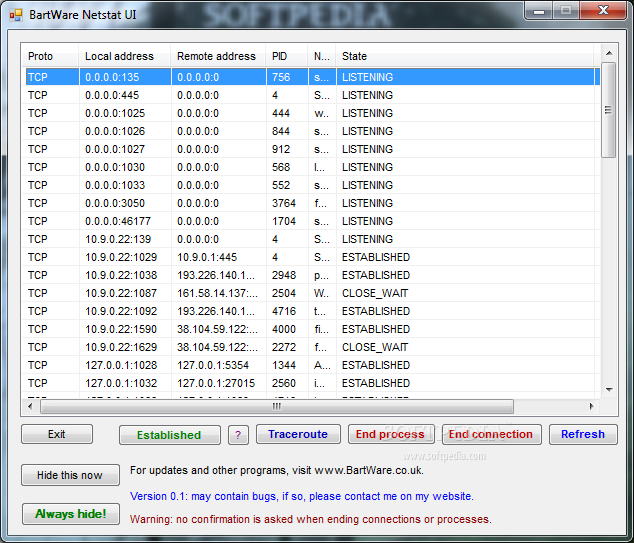Click the BartWare app icon in title bar
This screenshot has height=543, width=634.
(16, 15)
